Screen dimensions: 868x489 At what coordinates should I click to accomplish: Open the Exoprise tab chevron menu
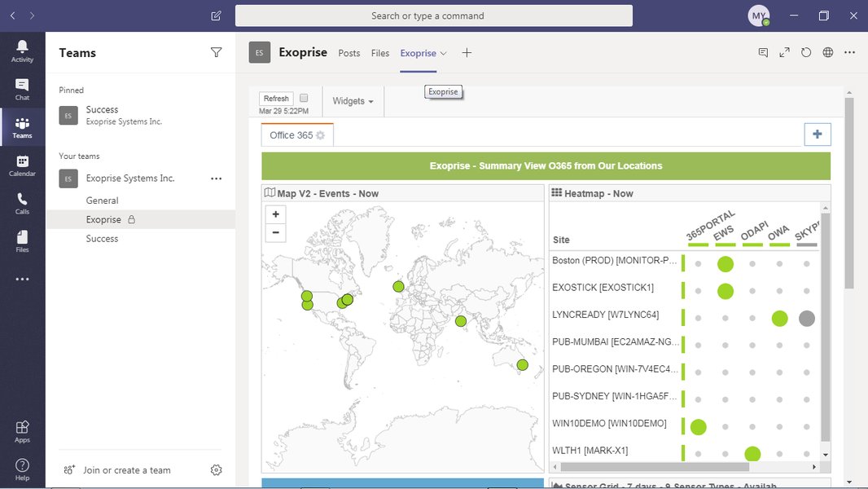tap(442, 52)
